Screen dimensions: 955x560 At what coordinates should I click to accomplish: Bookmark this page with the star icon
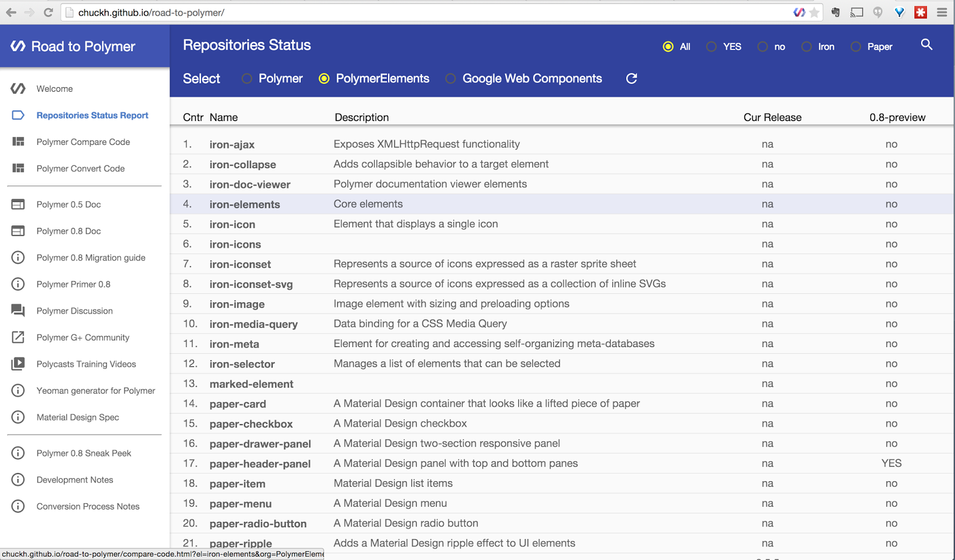click(x=814, y=13)
